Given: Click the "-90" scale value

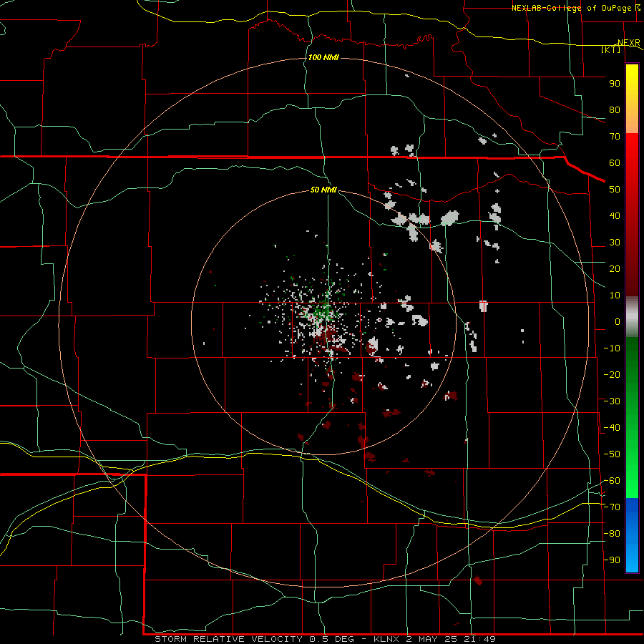Looking at the screenshot, I should pyautogui.click(x=612, y=560).
